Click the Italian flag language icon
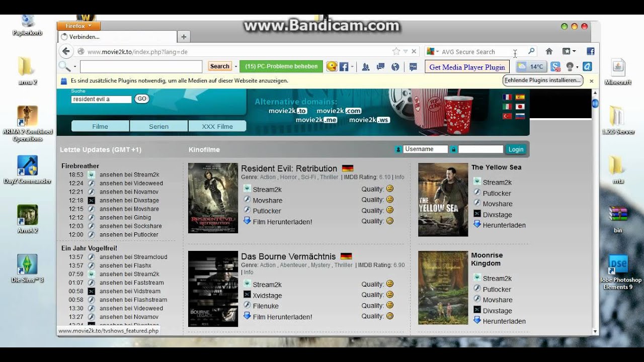Screen dimensions: 644x362 tap(507, 107)
